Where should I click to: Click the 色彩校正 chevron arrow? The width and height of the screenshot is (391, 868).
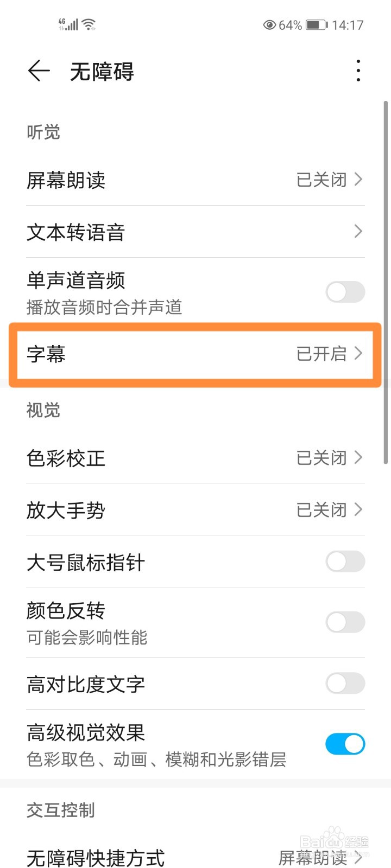click(x=358, y=458)
